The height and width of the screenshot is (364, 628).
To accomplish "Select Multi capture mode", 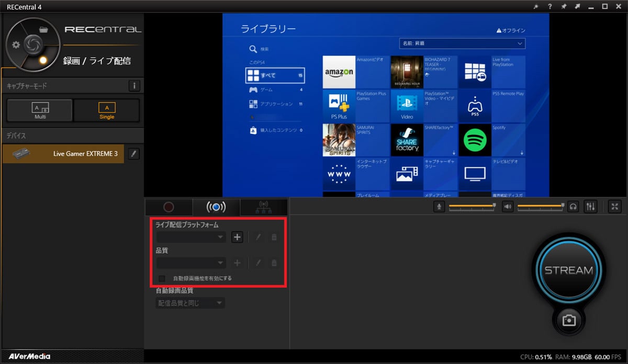I will (x=40, y=110).
